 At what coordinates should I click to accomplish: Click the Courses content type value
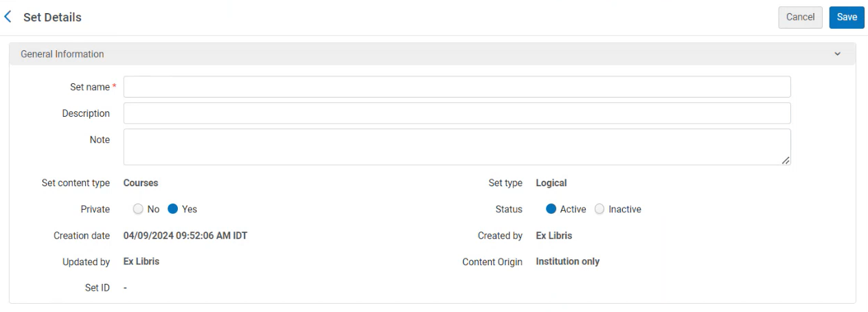click(141, 183)
